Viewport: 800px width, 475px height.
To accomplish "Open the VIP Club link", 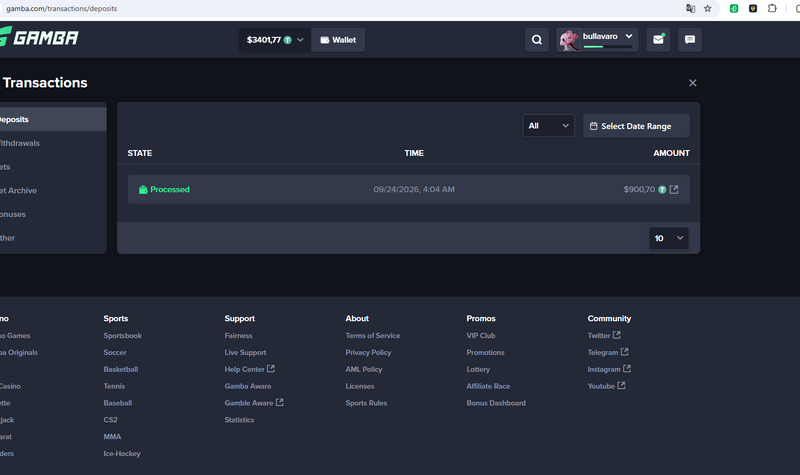I will 481,335.
